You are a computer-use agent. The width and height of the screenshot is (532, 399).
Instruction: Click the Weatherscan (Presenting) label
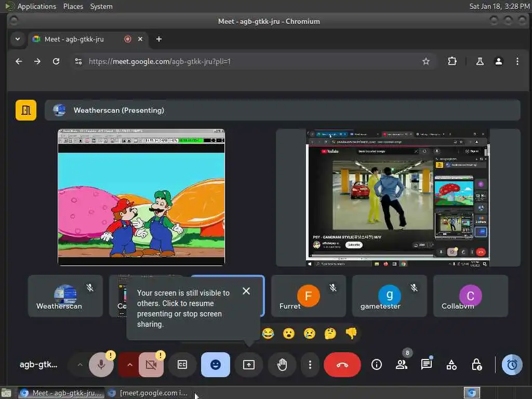119,110
